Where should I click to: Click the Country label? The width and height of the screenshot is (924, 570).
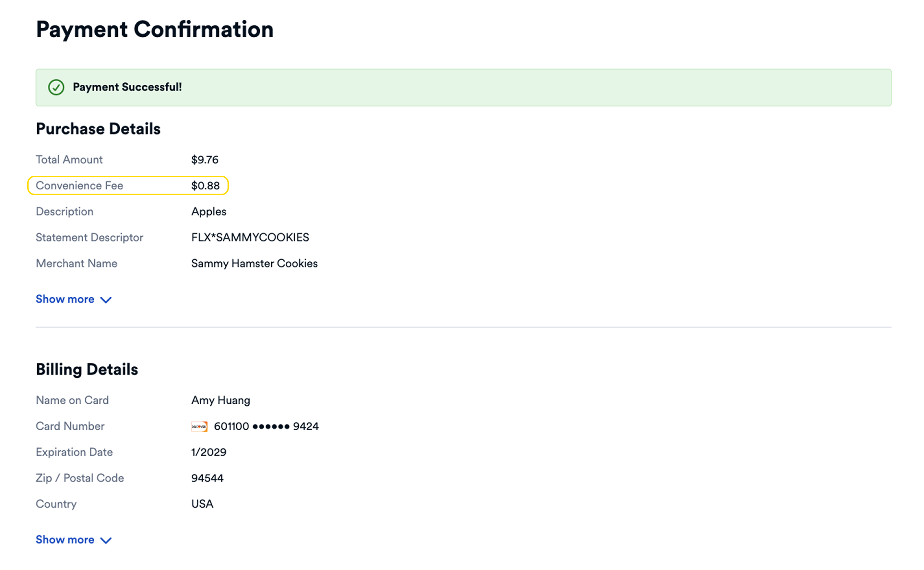56,505
